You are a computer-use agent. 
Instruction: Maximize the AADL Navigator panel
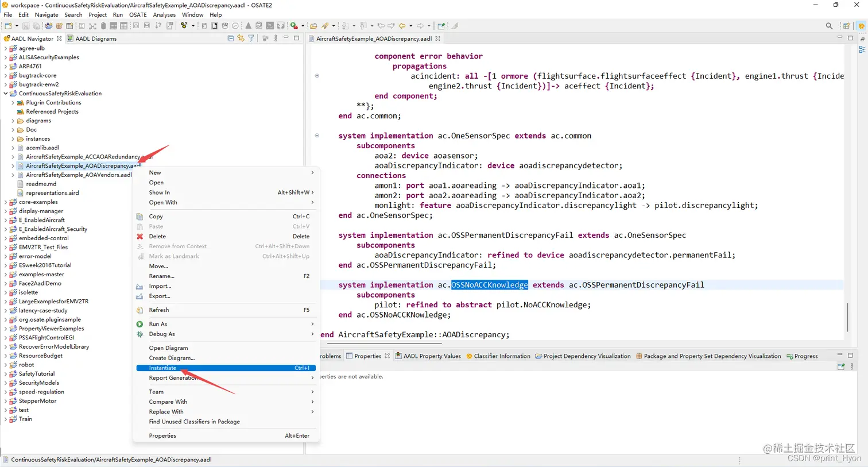coord(296,38)
